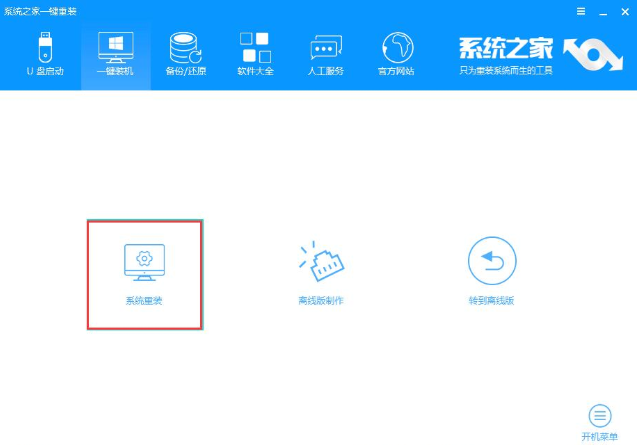Switch to the 软件大全 tab label

pos(256,71)
